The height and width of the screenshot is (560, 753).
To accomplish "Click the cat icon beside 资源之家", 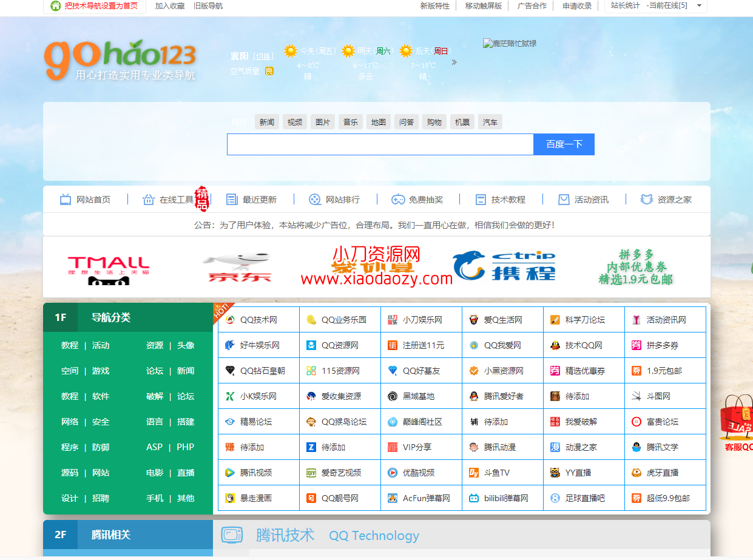I will tap(647, 200).
